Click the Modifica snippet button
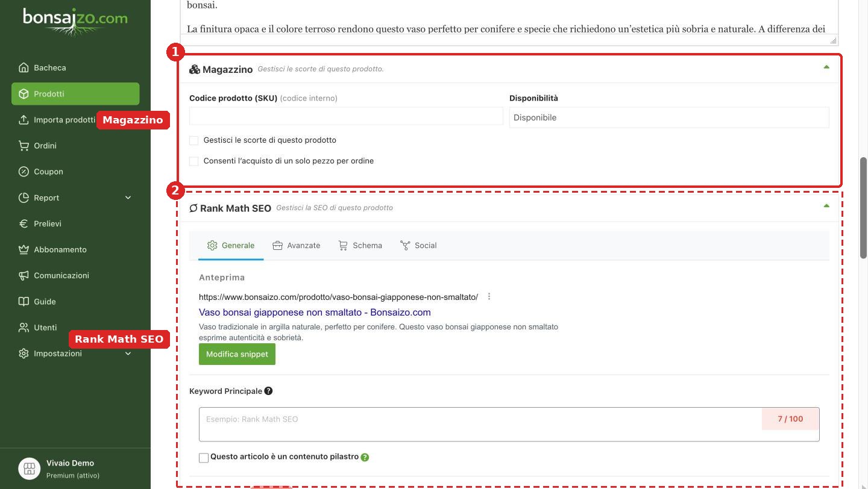 pyautogui.click(x=237, y=354)
